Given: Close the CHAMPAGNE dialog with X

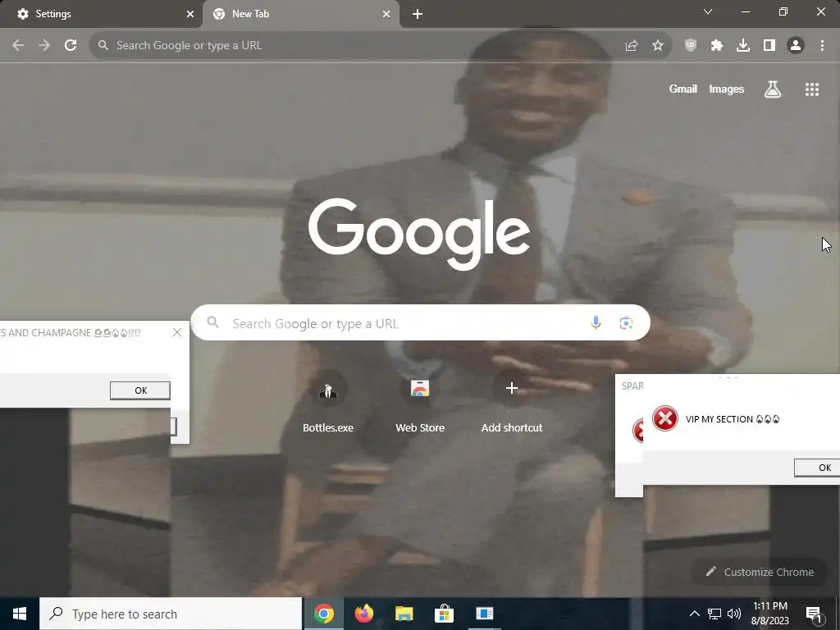Looking at the screenshot, I should pyautogui.click(x=177, y=333).
